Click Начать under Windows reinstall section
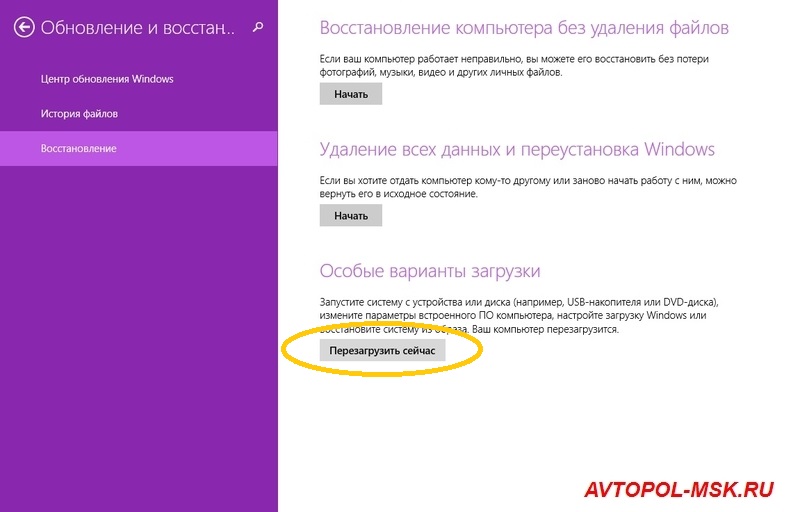Screen dimensions: 800x512 pos(351,216)
